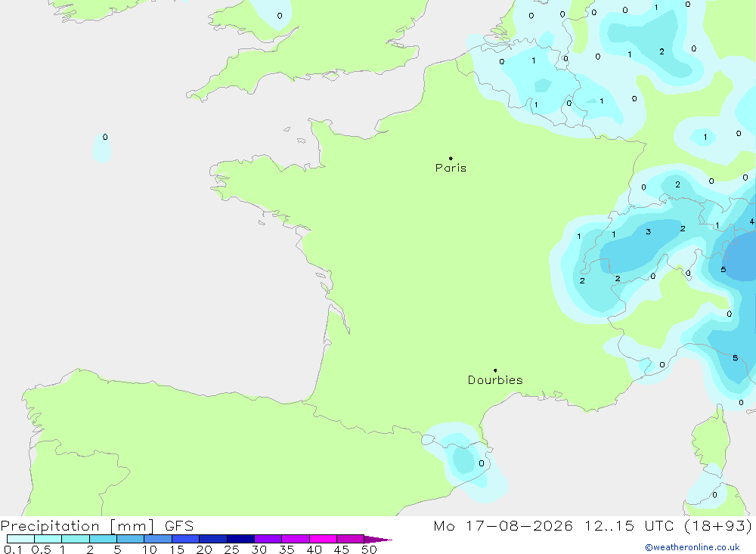Image resolution: width=756 pixels, height=554 pixels.
Task: Click the '(18+93)' forecast run text
Action: coord(718,526)
